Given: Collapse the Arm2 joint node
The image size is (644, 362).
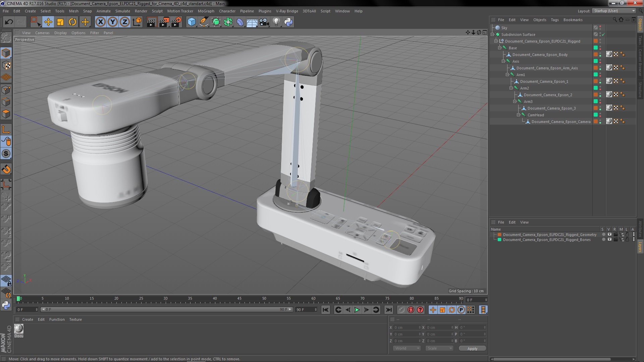Looking at the screenshot, I should tap(511, 88).
